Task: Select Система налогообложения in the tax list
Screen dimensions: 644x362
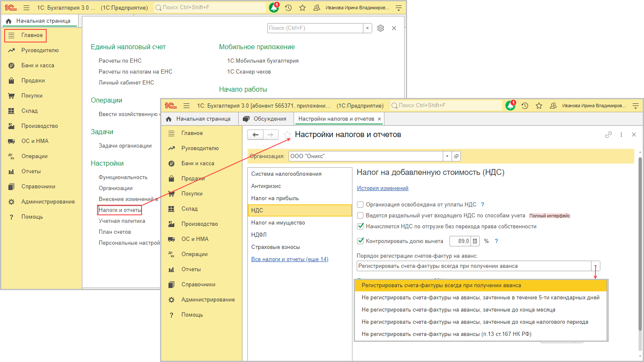Action: click(x=300, y=174)
